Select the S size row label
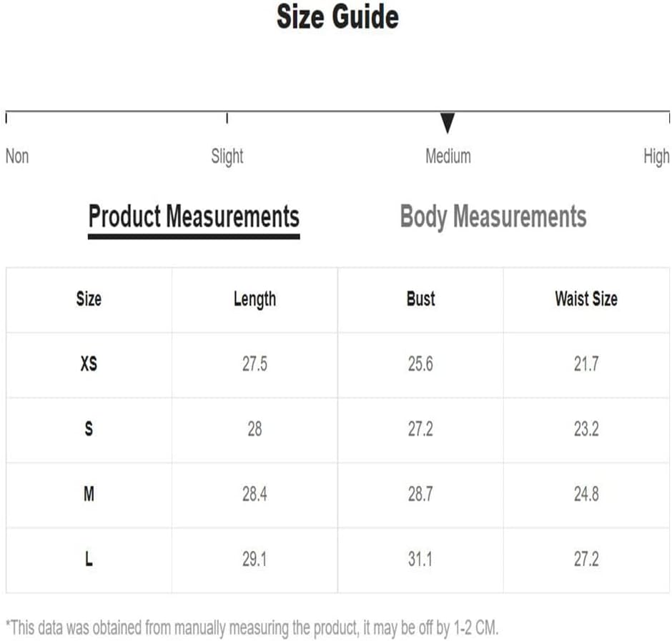Viewport: 672px width, 641px height. tap(89, 429)
